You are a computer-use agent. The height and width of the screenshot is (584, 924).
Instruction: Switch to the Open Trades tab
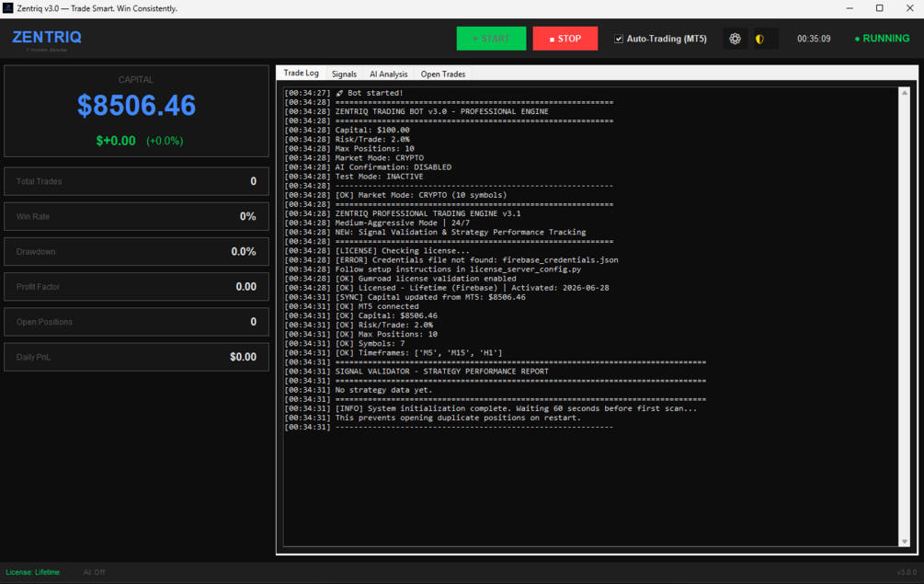pos(443,74)
